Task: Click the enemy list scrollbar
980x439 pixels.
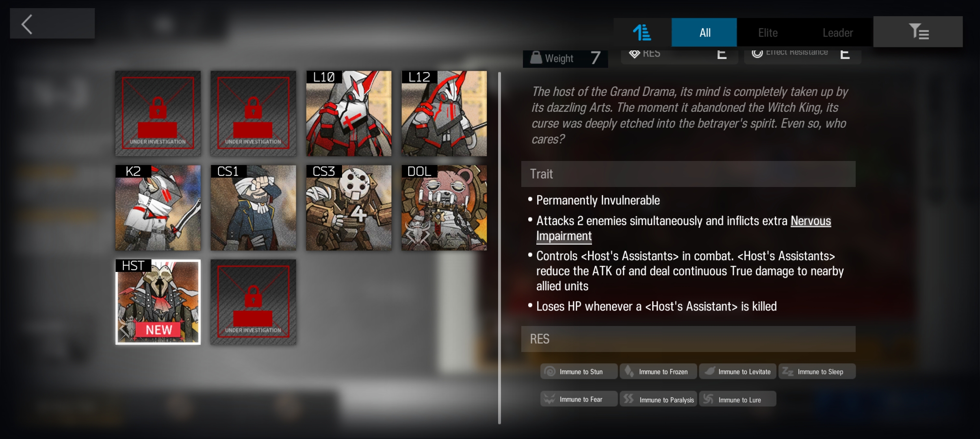Action: [499, 248]
